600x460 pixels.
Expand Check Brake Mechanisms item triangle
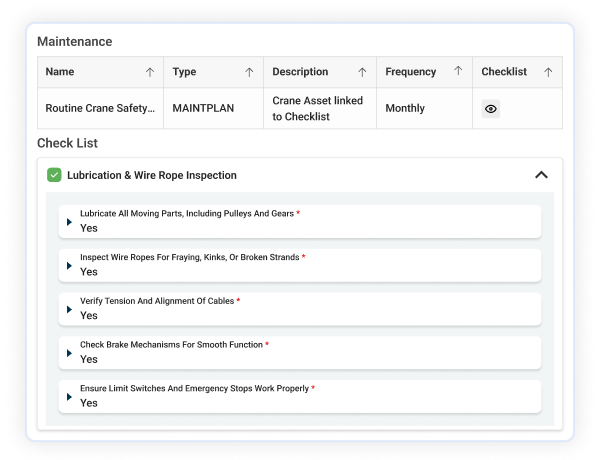tap(69, 353)
